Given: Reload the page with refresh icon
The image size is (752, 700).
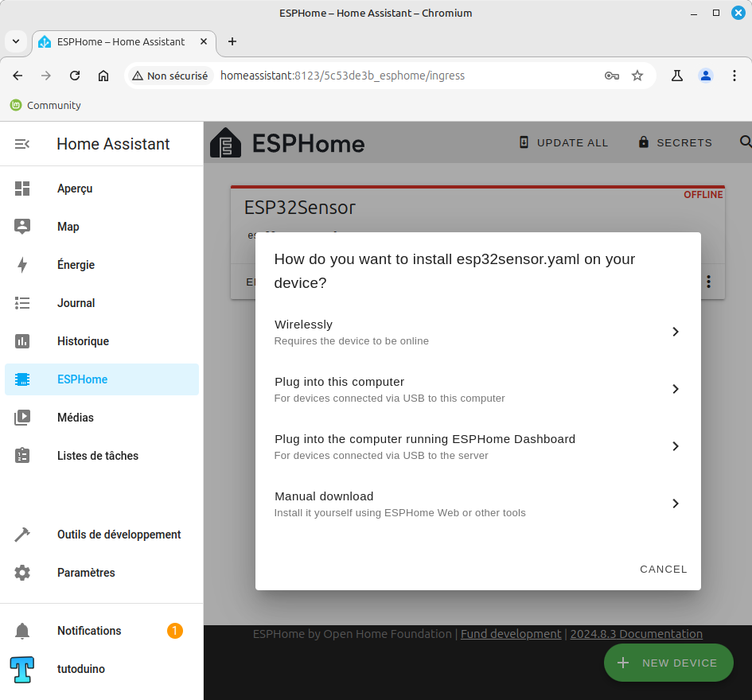Looking at the screenshot, I should click(x=75, y=76).
